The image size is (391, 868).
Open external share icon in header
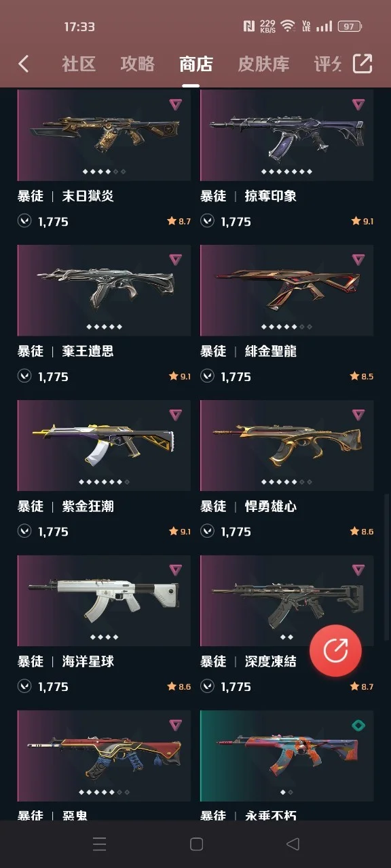[362, 64]
